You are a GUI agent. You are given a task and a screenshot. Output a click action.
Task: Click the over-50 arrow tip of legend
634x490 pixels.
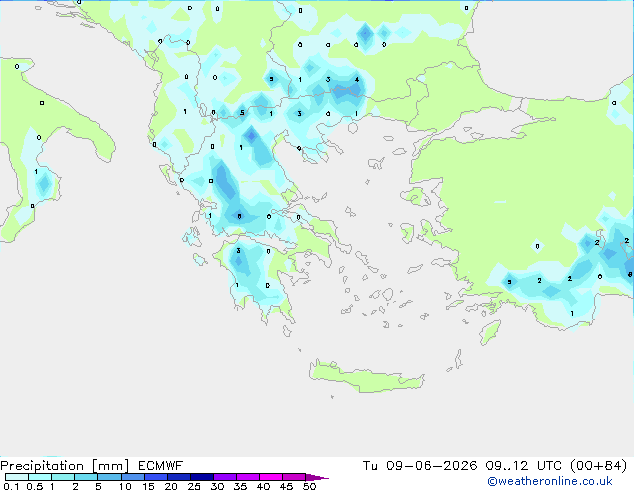click(x=317, y=477)
